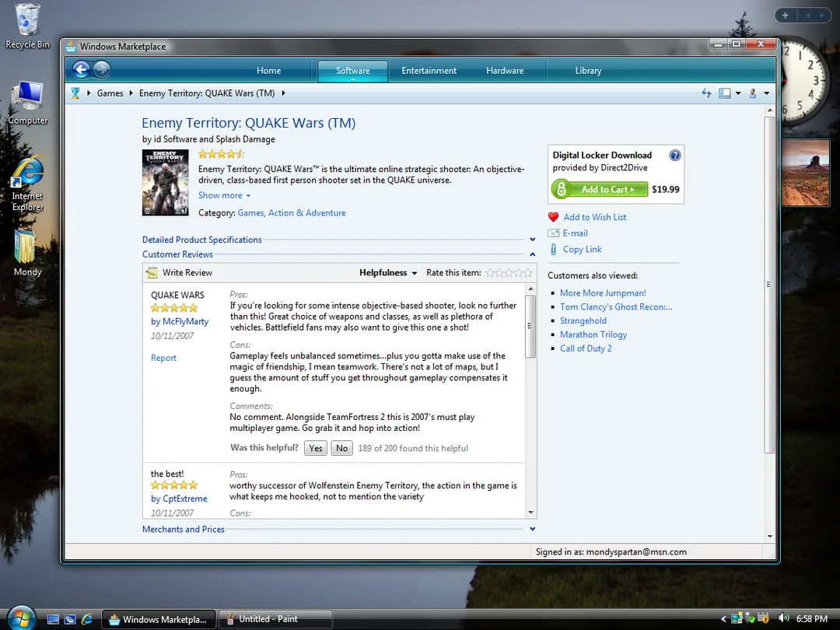Go back using the blue back arrow
840x630 pixels.
click(x=81, y=70)
